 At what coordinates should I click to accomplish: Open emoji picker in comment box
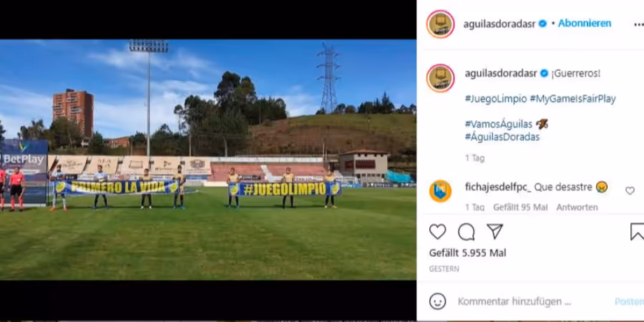pos(437,301)
